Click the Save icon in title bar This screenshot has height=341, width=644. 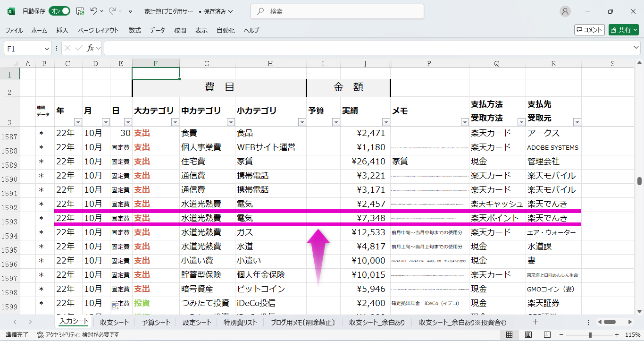click(x=80, y=11)
